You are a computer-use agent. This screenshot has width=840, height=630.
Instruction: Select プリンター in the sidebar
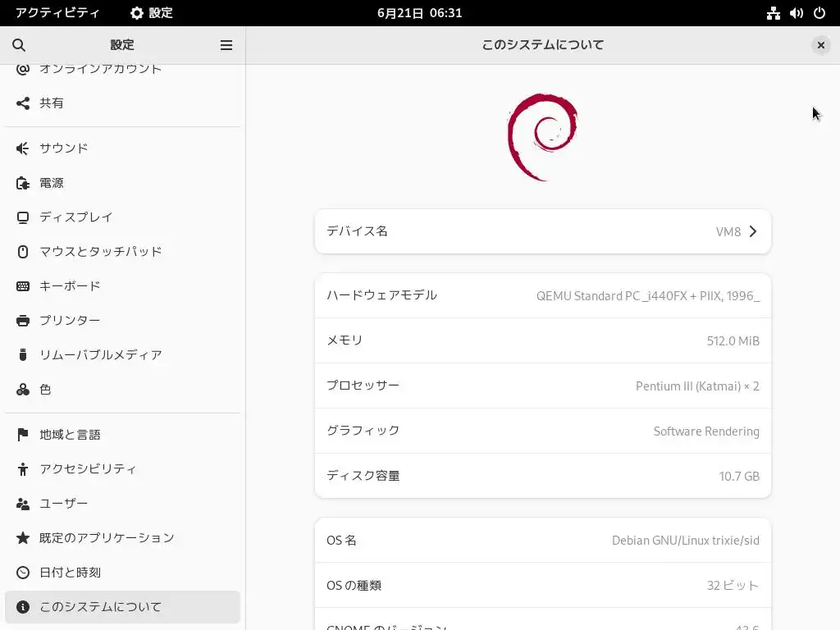click(122, 321)
